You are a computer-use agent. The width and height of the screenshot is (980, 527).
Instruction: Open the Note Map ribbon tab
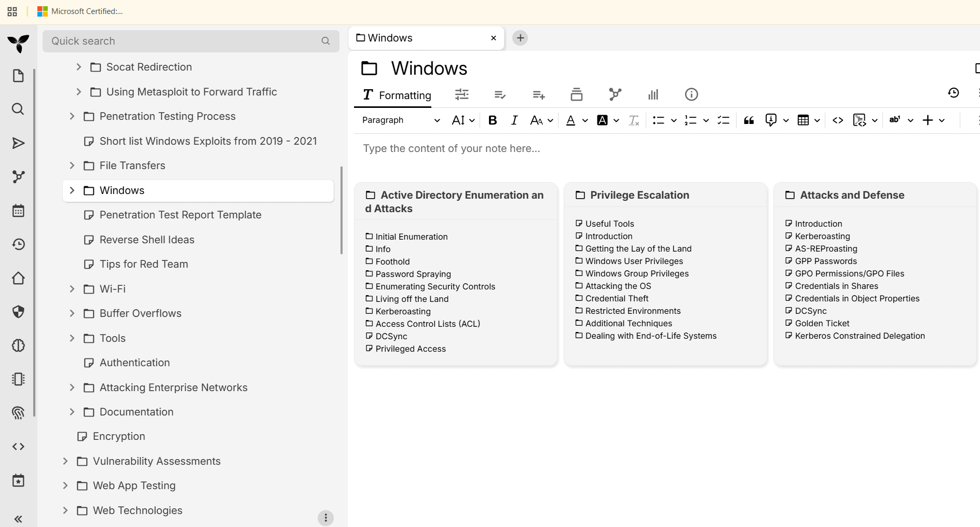[615, 94]
